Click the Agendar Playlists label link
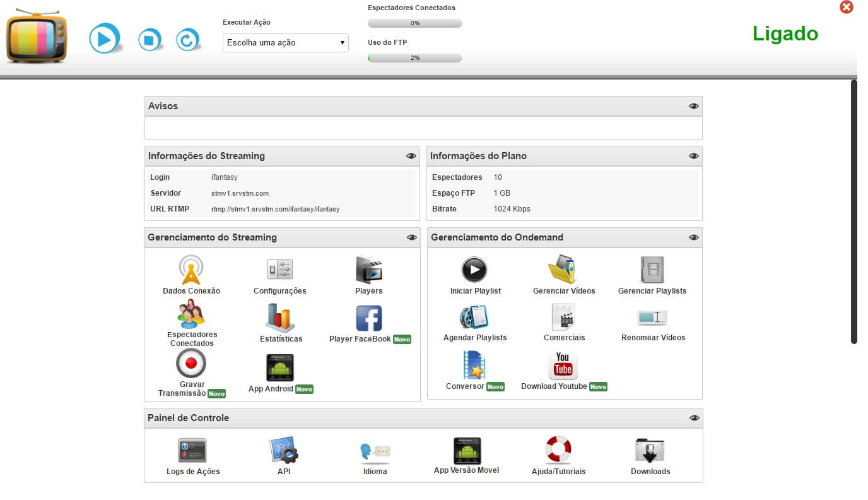This screenshot has width=868, height=500. point(475,338)
